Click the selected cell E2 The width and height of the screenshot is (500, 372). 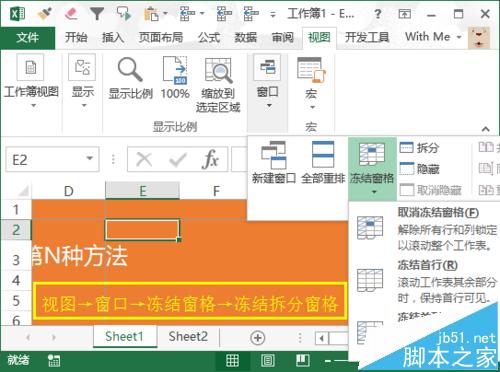(x=142, y=230)
